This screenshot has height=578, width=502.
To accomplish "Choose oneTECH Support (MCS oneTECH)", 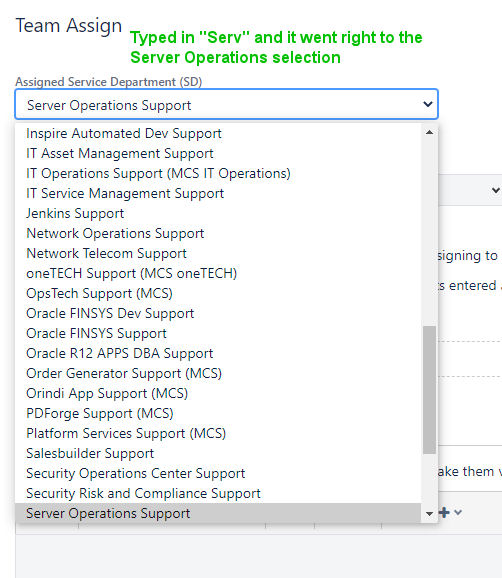I will coord(218,273).
